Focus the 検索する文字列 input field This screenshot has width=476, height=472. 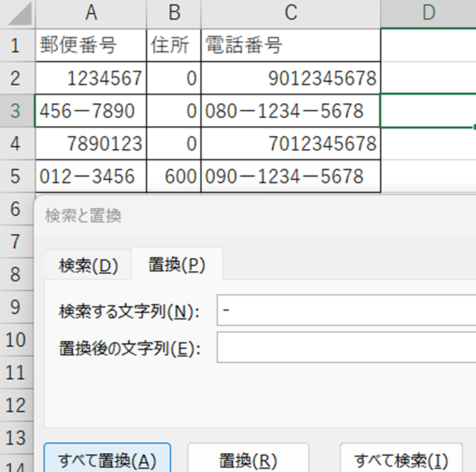[346, 311]
